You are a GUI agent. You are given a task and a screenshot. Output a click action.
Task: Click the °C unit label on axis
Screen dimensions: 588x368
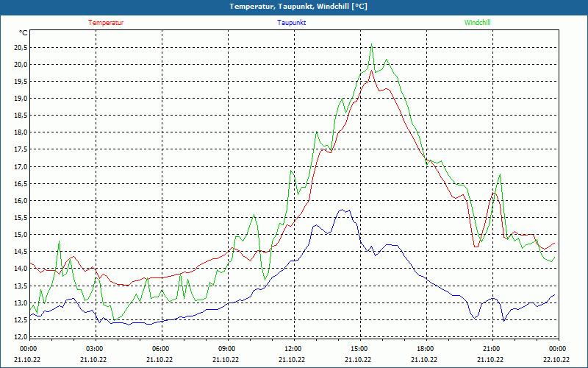coord(23,33)
